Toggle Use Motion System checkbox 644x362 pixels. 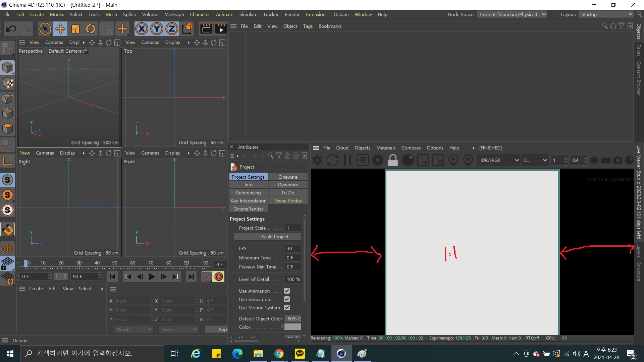coord(287,308)
